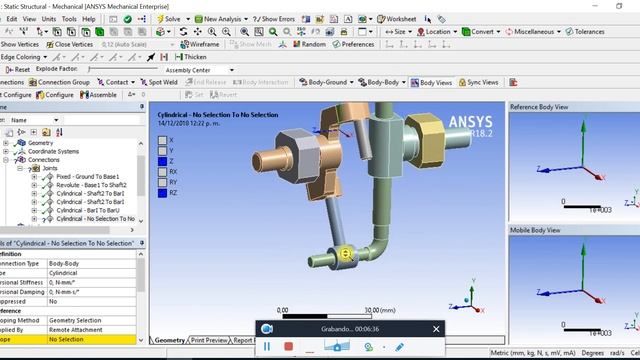Open the Edit menu

pos(12,19)
